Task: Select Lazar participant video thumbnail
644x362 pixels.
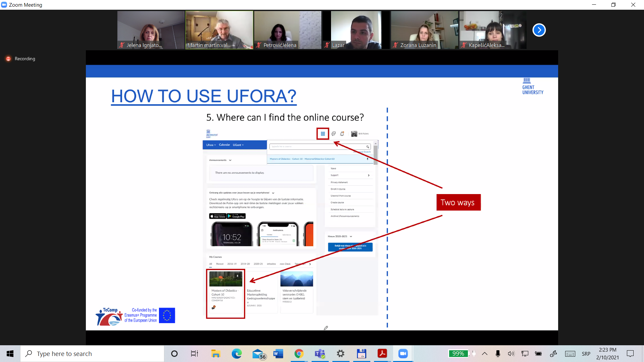Action: [356, 30]
